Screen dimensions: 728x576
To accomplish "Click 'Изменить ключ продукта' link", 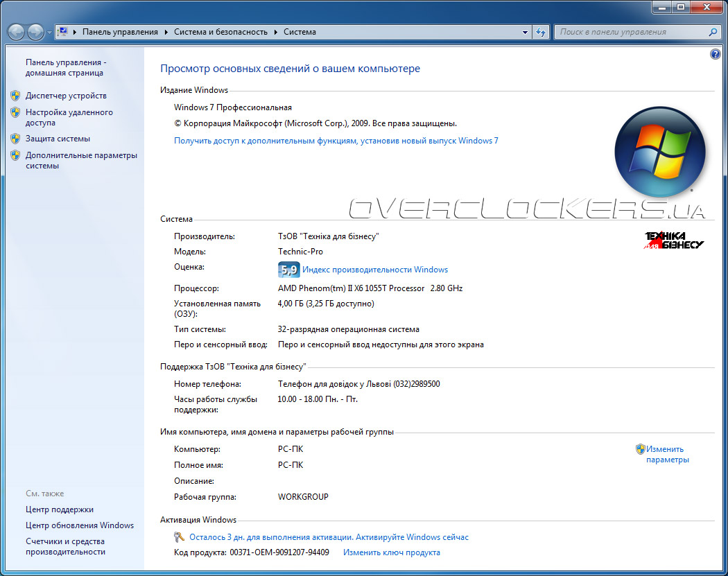I will point(392,552).
